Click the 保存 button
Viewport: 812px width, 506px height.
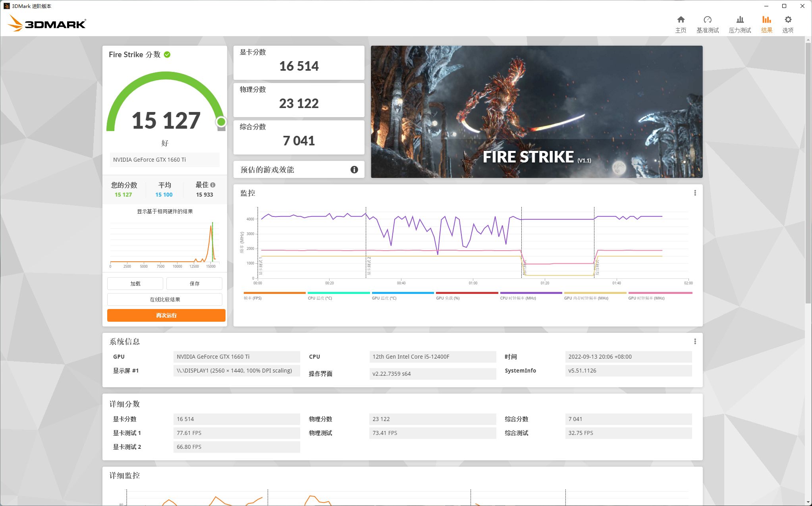(x=194, y=284)
